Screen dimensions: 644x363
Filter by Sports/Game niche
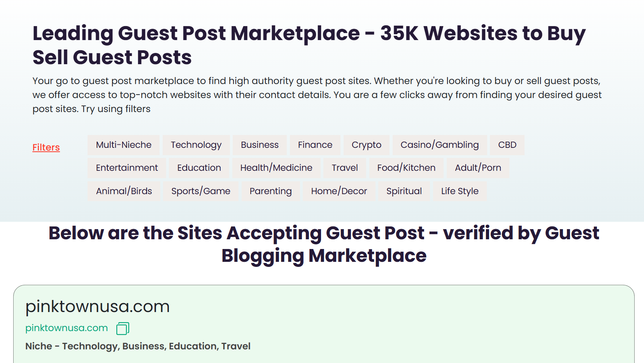(201, 191)
